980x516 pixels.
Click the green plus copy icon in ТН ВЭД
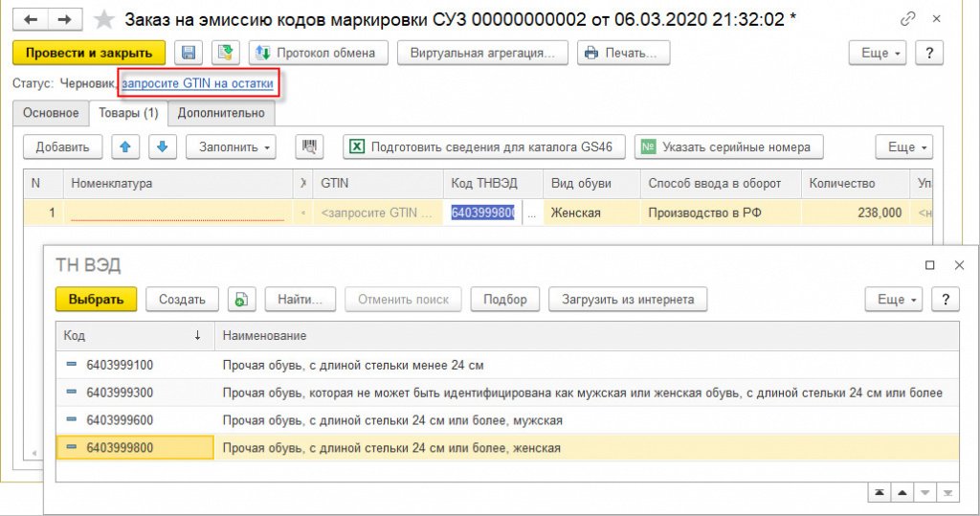click(241, 300)
